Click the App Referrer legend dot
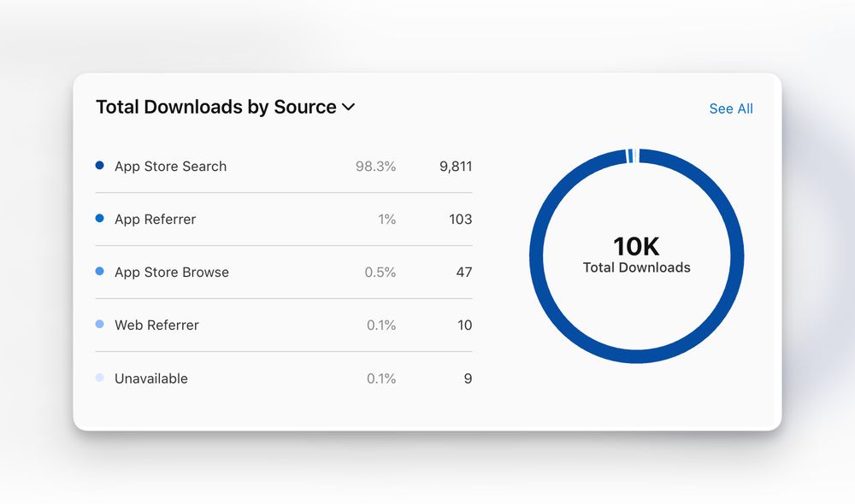This screenshot has height=504, width=855. coord(99,218)
